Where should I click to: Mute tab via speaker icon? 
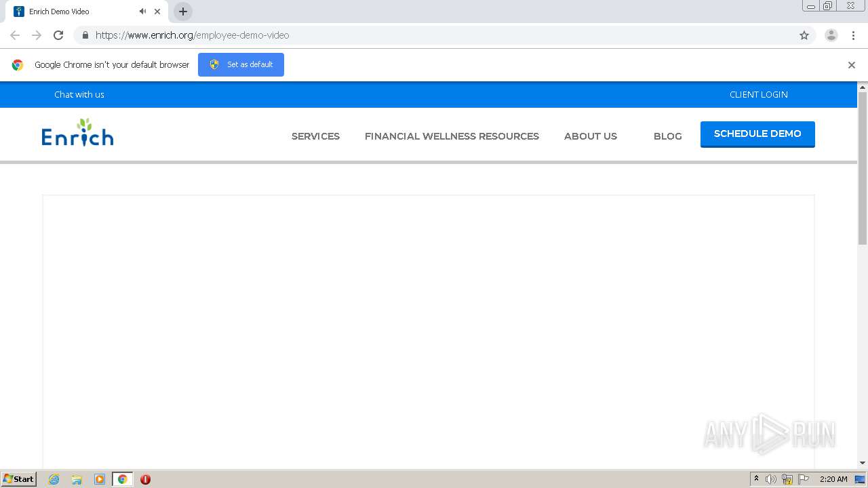(x=142, y=12)
